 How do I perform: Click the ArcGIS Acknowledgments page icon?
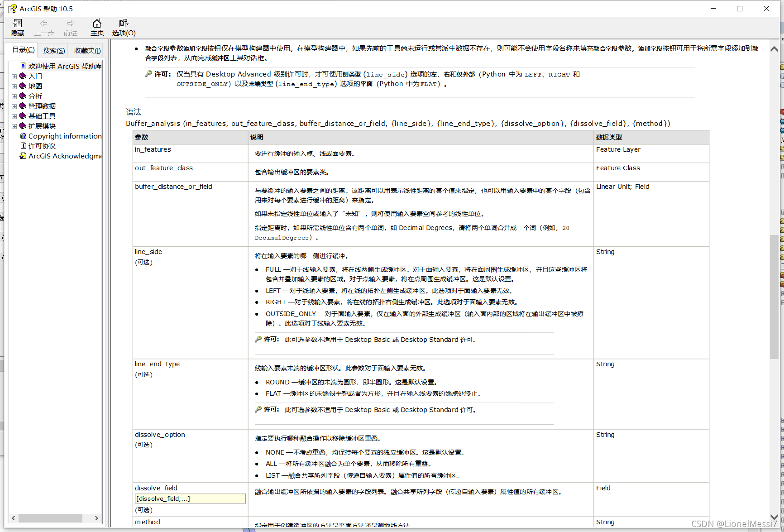23,156
